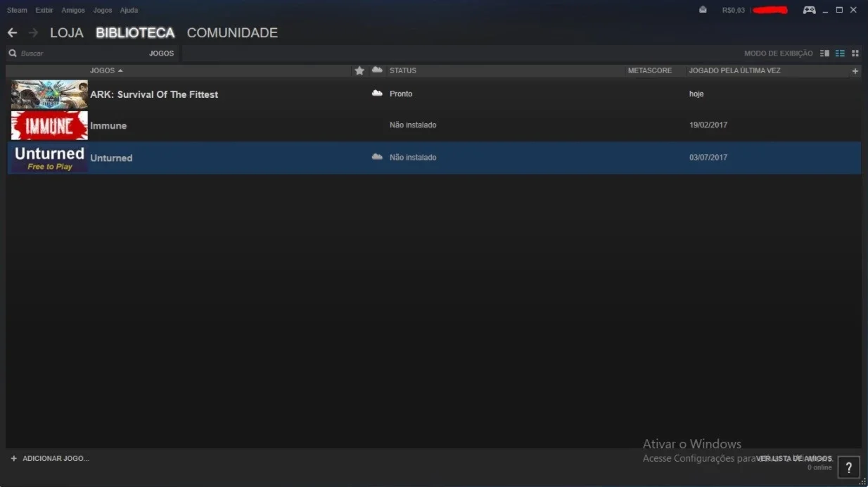Click last played value hoje

point(696,94)
